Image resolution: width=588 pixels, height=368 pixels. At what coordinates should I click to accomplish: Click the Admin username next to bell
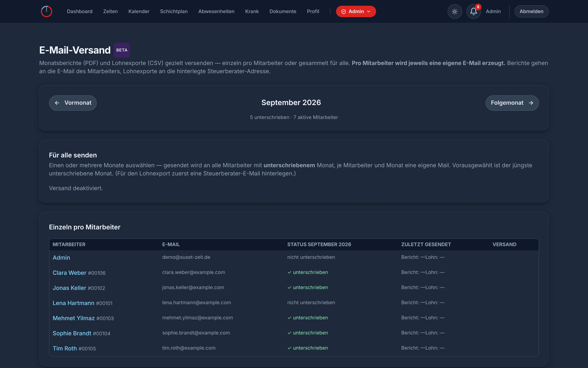pos(493,11)
